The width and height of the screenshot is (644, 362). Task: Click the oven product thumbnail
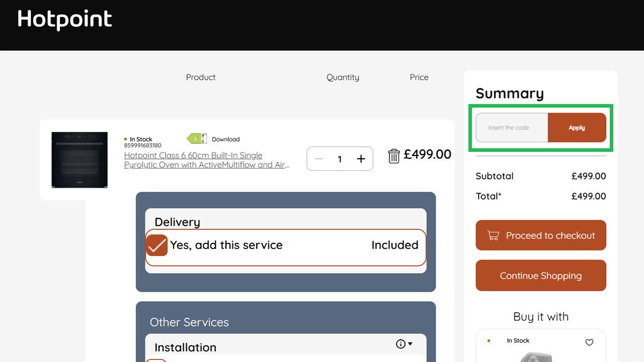(79, 160)
